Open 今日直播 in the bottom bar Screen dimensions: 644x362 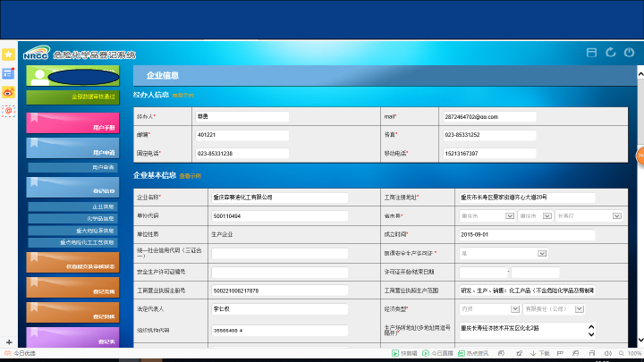(x=436, y=354)
